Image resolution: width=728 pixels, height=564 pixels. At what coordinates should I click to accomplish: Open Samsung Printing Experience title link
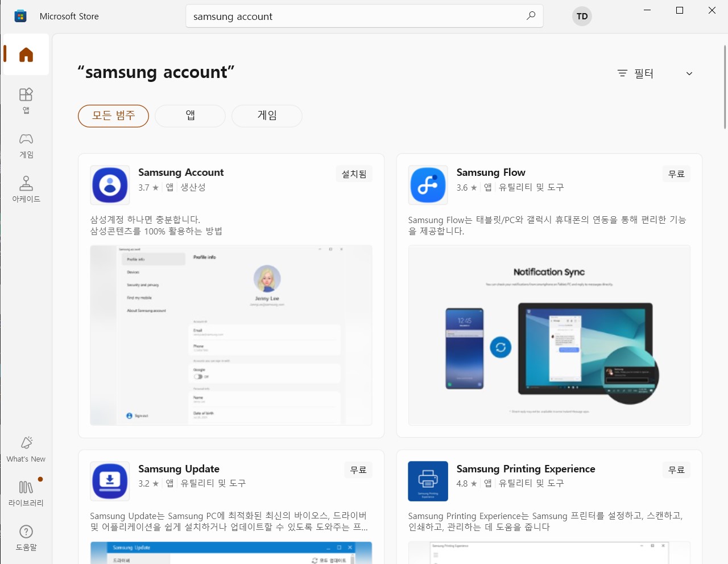pos(526,469)
